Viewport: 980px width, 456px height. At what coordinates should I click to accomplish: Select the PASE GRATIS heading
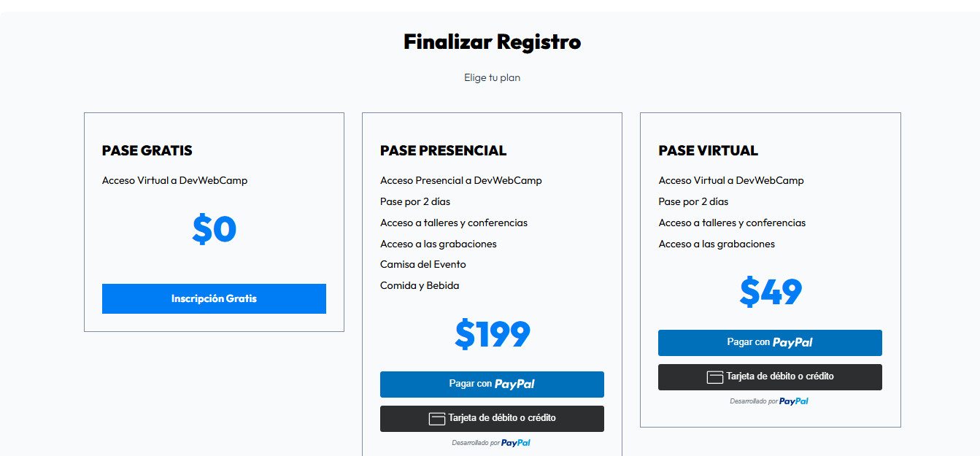point(147,151)
